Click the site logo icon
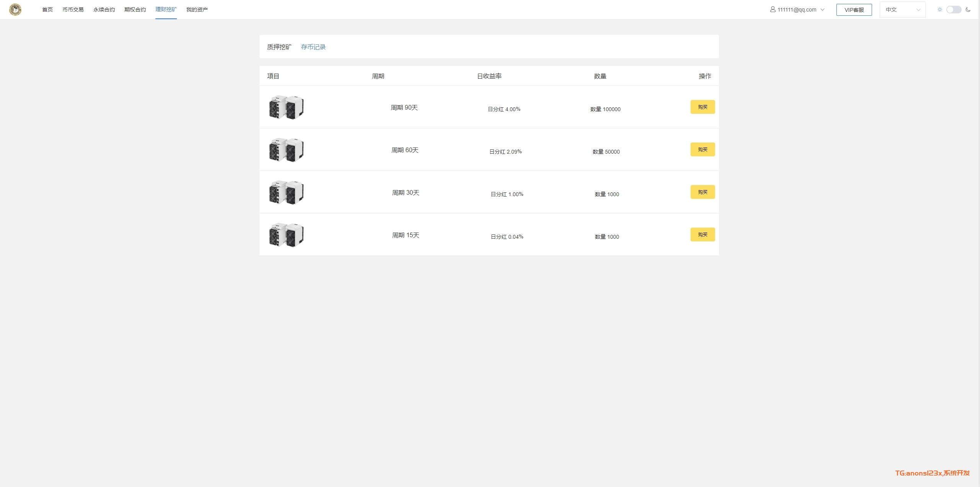The width and height of the screenshot is (980, 487). [x=15, y=10]
